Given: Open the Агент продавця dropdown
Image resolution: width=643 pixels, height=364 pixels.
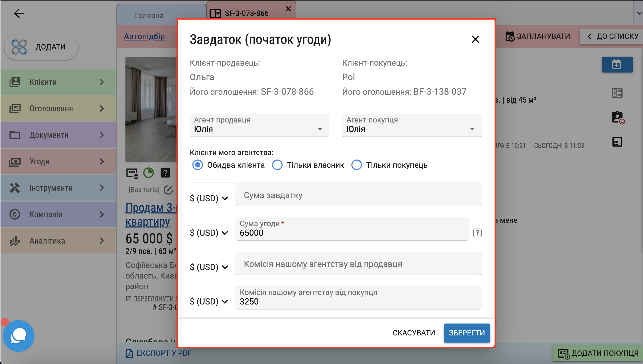Looking at the screenshot, I should [x=259, y=125].
